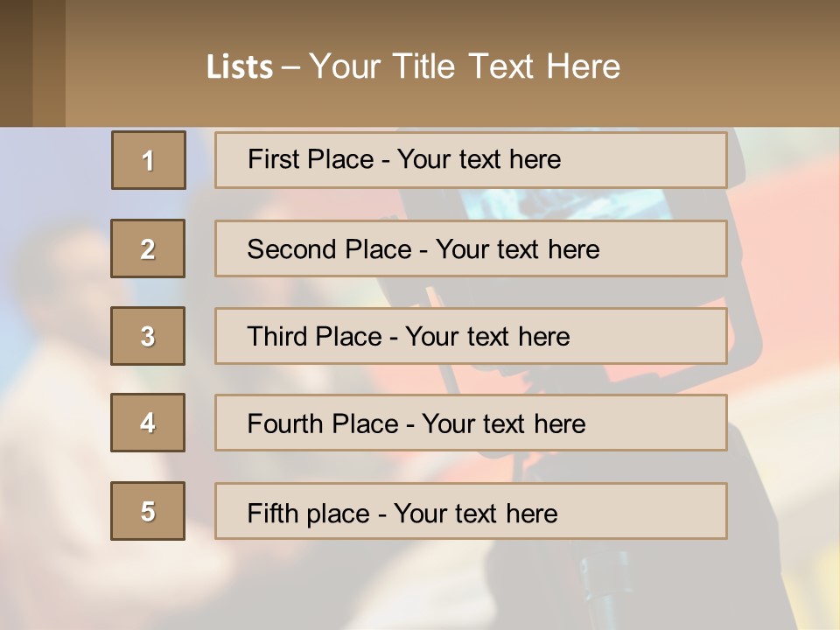Click 'Your Title Text Here' in the title
Viewport: 840px width, 630px height.
pos(464,66)
